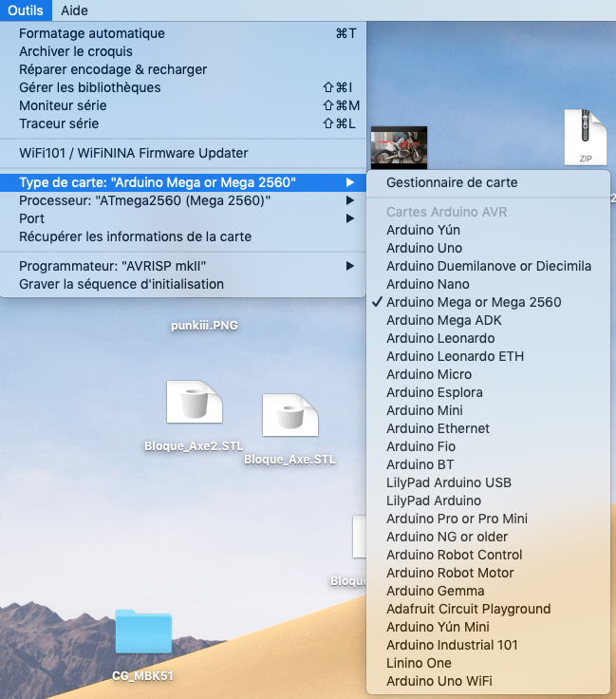Select Arduino Nano board
Screen dimensions: 616x699
(488, 284)
